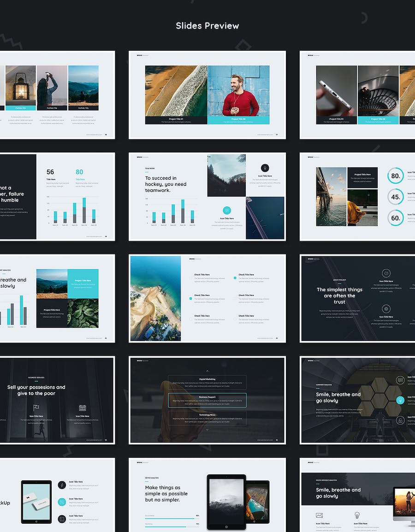Expand the Digital Marketing item
This screenshot has height=532, width=415.
[207, 382]
